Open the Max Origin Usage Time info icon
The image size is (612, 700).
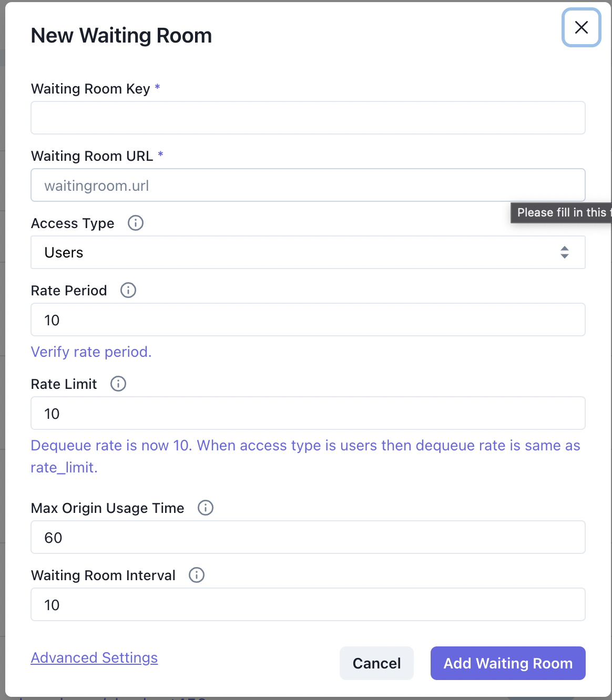[x=206, y=508]
